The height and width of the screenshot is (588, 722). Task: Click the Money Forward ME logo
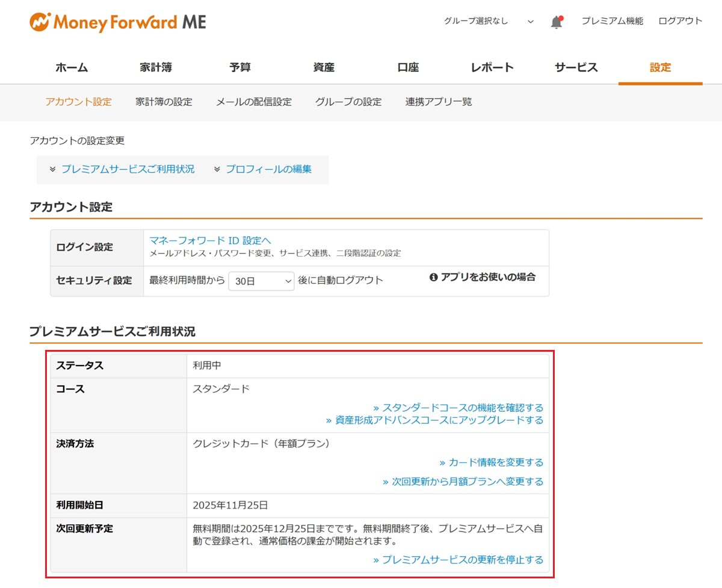(x=117, y=23)
